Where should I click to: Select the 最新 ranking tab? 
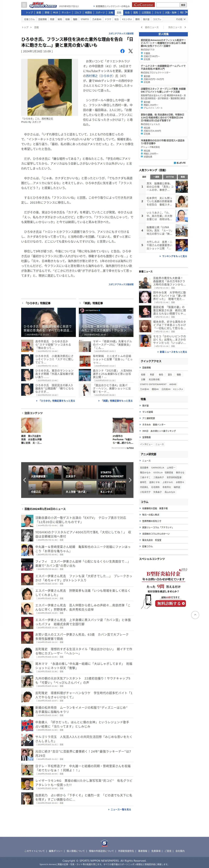click(144, 177)
